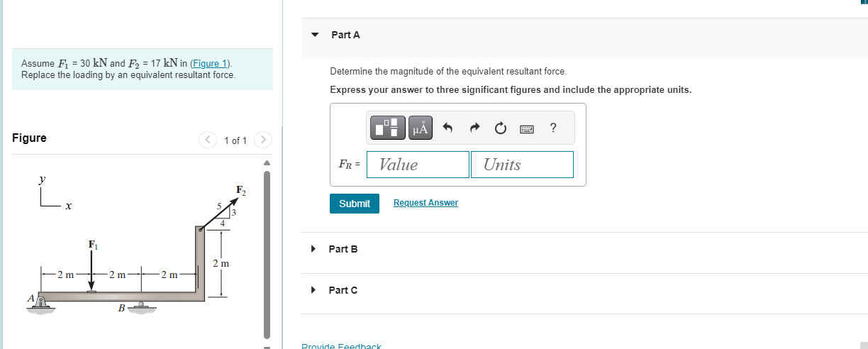Undo last answer edit

pos(447,128)
